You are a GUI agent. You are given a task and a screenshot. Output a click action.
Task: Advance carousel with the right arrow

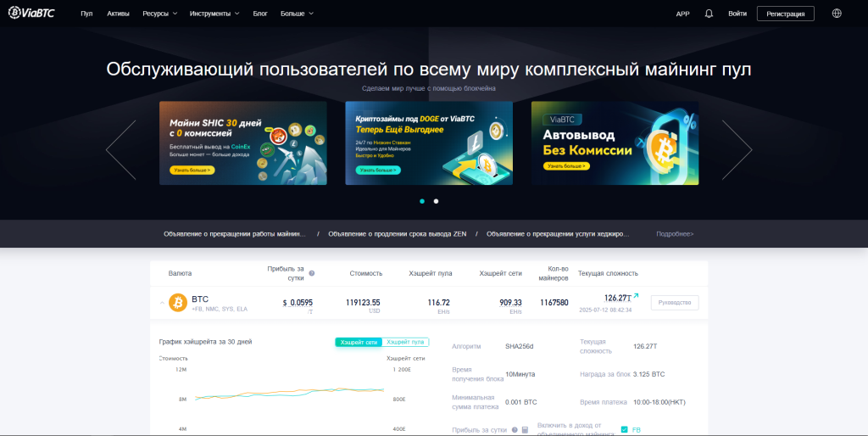736,149
